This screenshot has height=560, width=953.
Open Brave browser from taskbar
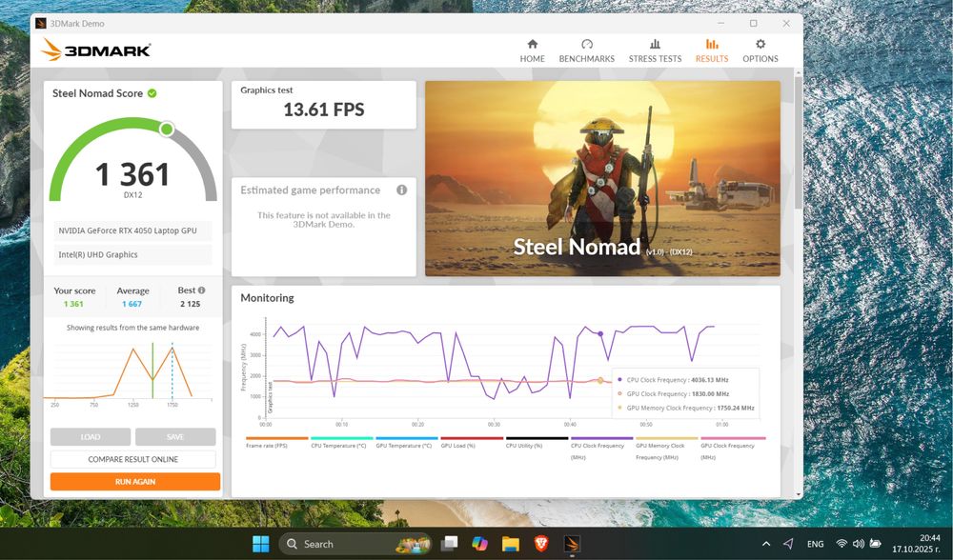click(541, 544)
